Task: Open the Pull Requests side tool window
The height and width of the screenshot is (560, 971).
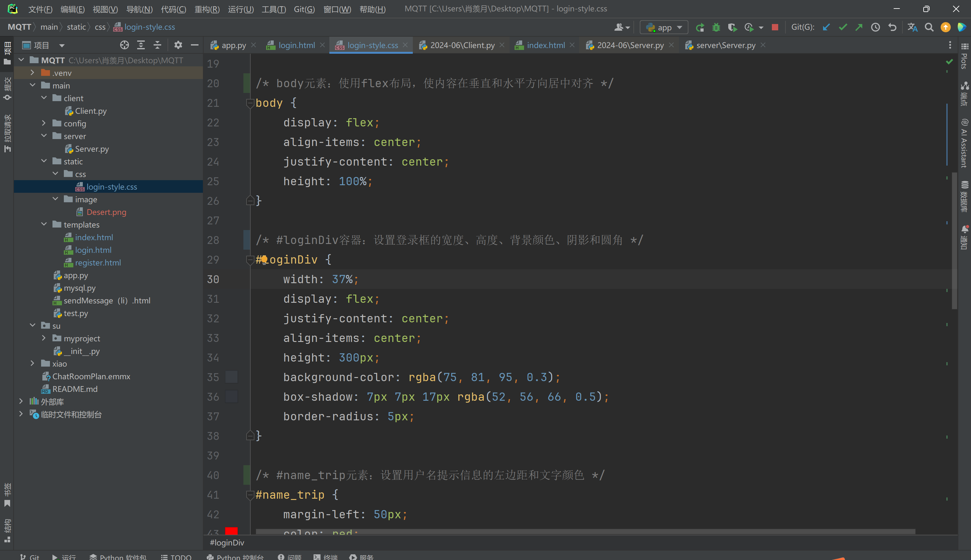Action: 7,133
